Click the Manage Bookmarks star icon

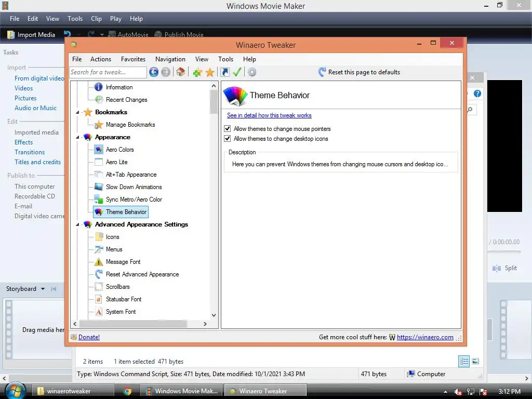(98, 125)
